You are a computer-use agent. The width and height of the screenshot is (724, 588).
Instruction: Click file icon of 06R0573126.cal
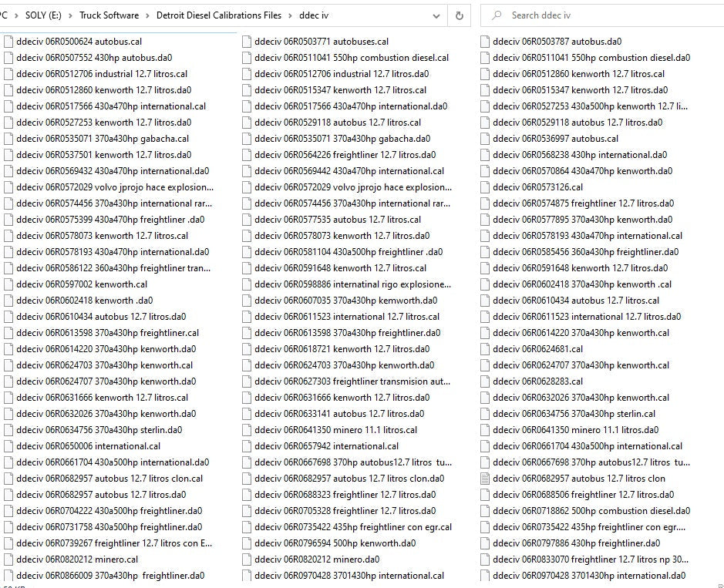(x=485, y=187)
